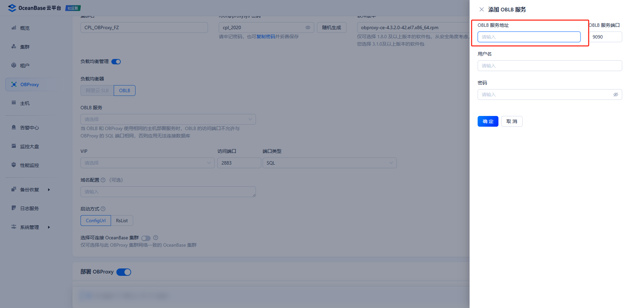Image resolution: width=644 pixels, height=308 pixels.
Task: Close the 添加 OBLB 服务 drawer
Action: click(x=482, y=9)
